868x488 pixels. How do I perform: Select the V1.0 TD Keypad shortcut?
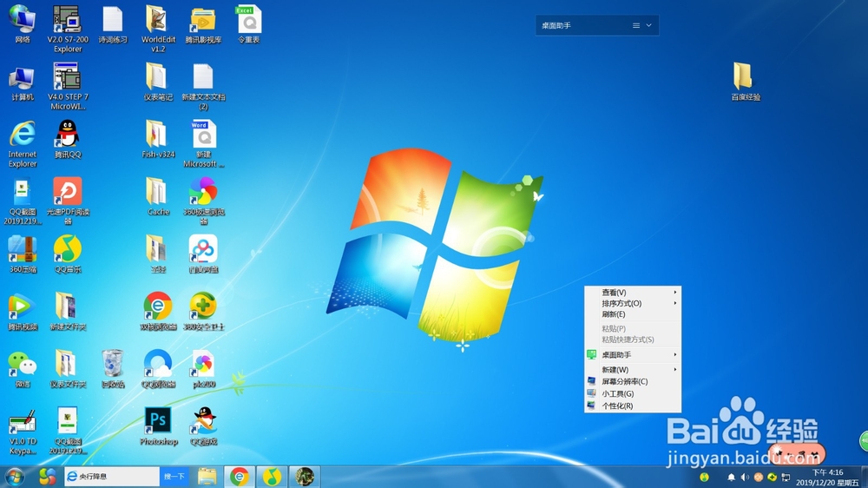coord(23,432)
